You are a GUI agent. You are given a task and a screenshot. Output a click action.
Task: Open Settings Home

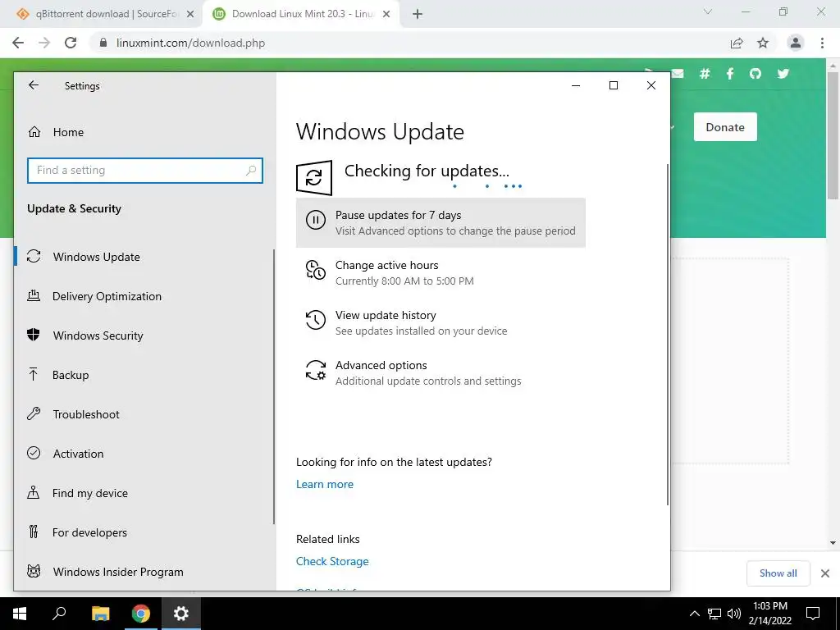(57, 132)
